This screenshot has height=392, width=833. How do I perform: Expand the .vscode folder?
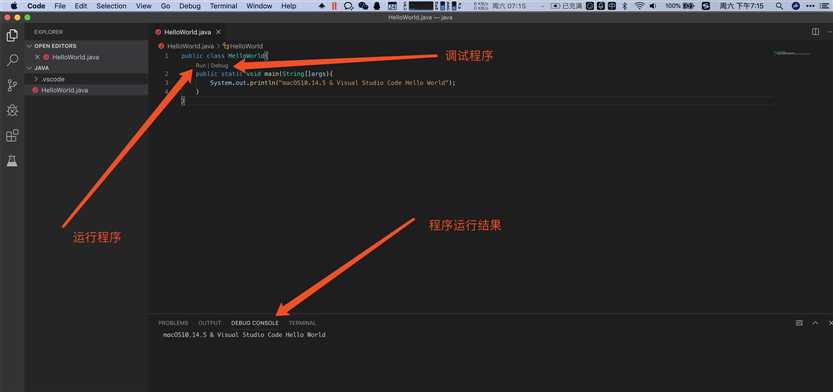click(x=53, y=79)
